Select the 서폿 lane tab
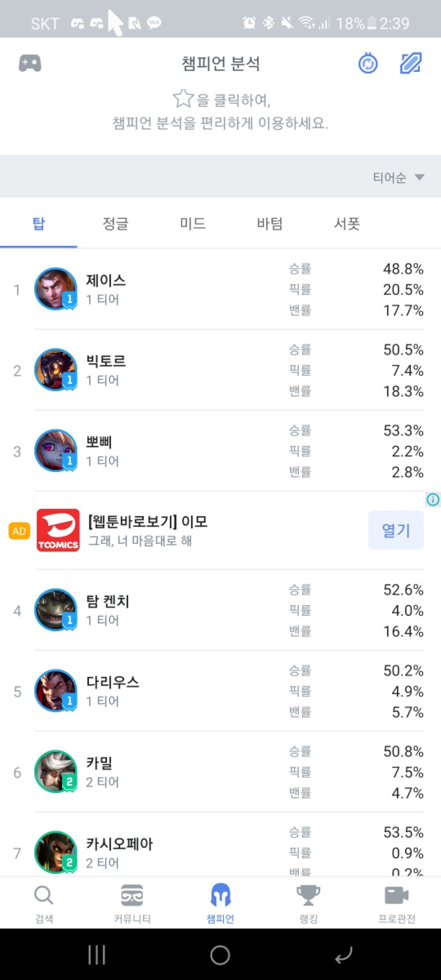 (347, 224)
